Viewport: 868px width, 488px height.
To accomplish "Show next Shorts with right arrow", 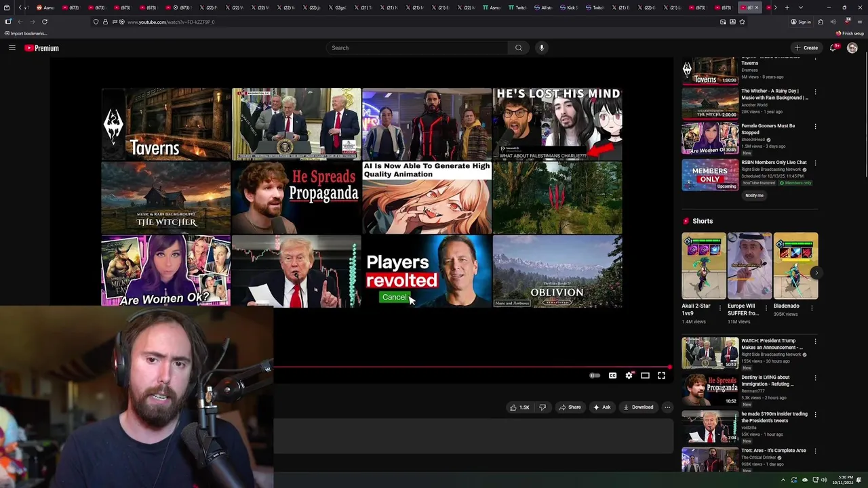I will point(816,273).
